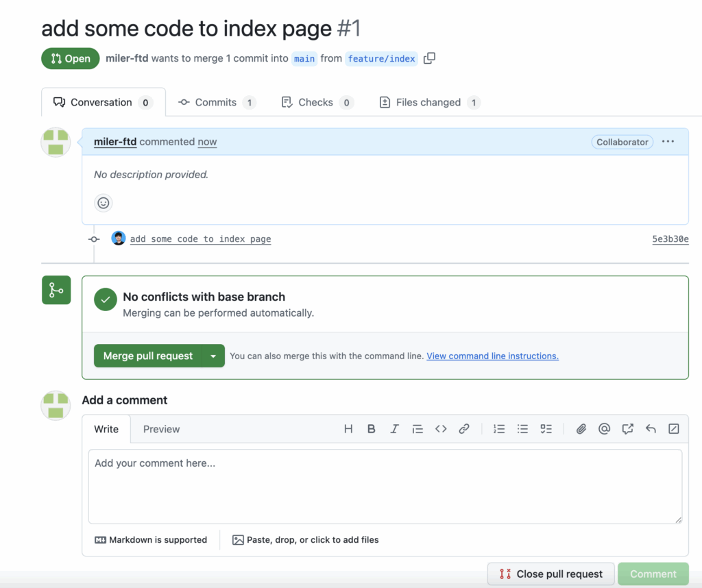The image size is (702, 588).
Task: Insert a quote block icon
Action: tap(417, 429)
